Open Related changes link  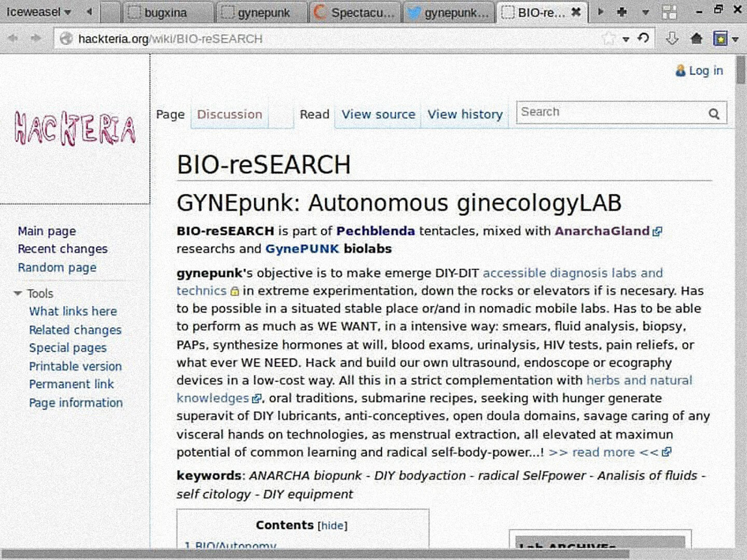click(75, 330)
